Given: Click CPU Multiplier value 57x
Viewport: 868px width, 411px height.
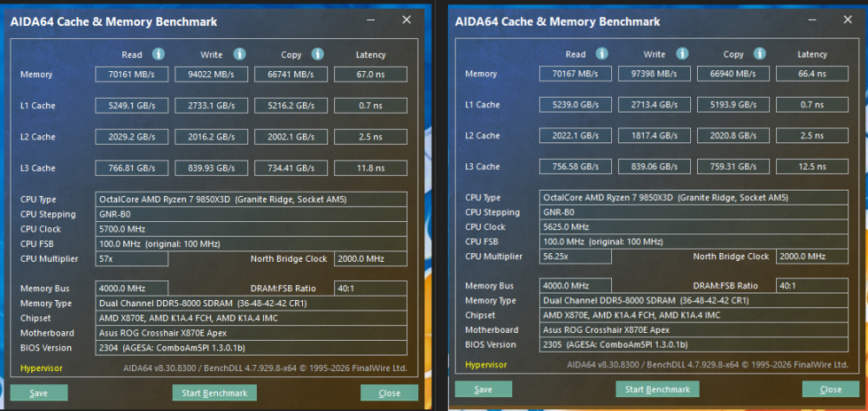Looking at the screenshot, I should click(x=132, y=259).
